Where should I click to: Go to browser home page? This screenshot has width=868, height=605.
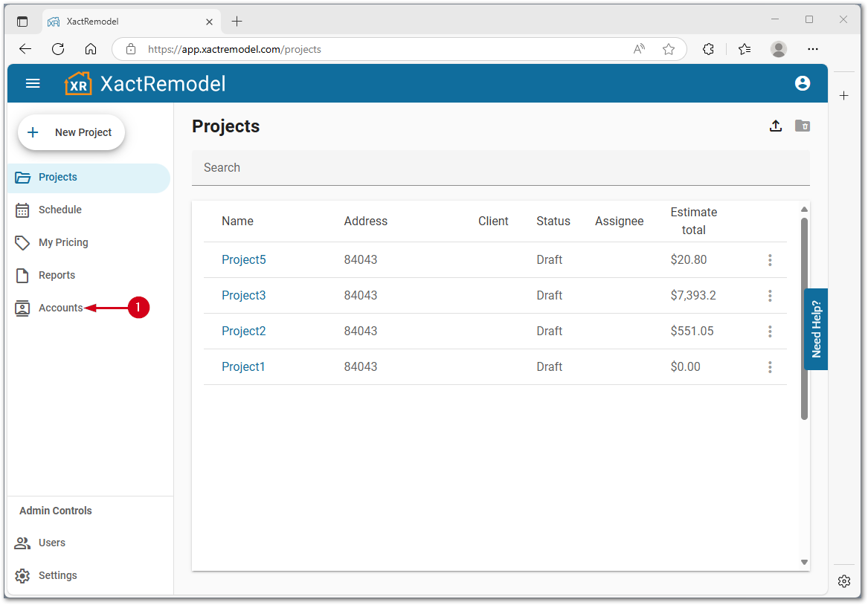91,49
